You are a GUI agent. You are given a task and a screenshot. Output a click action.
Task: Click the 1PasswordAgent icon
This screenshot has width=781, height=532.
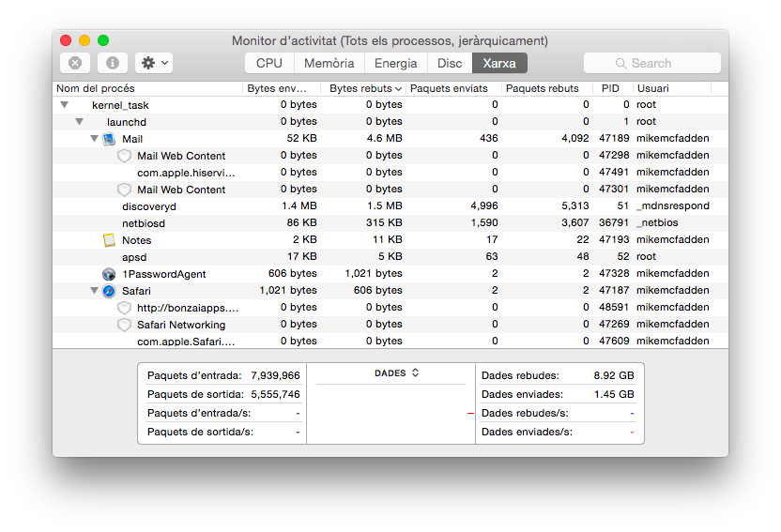coord(109,274)
